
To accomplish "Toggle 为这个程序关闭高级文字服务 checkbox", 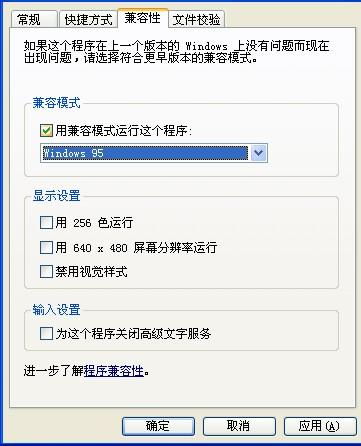I will (x=46, y=333).
